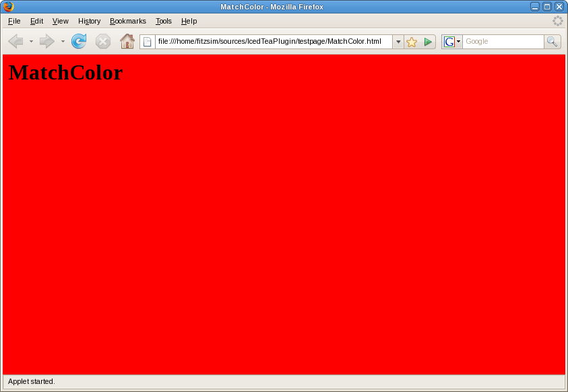Click the activity throbber icon

pos(557,21)
